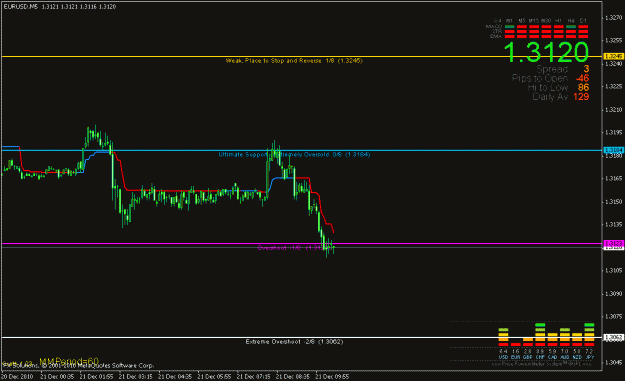Click the 'Extreme Overshoot -2/8 (1.3062)' label

coord(294,342)
